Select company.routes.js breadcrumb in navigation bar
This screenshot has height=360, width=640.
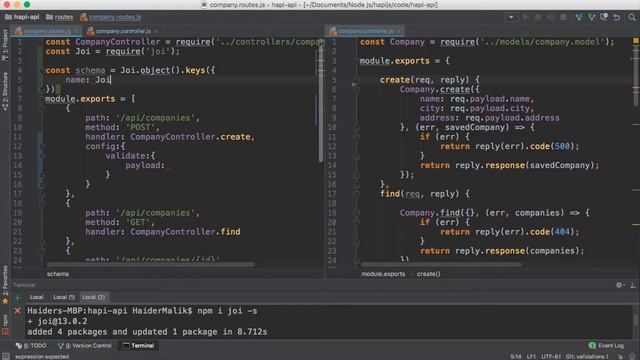click(x=111, y=17)
